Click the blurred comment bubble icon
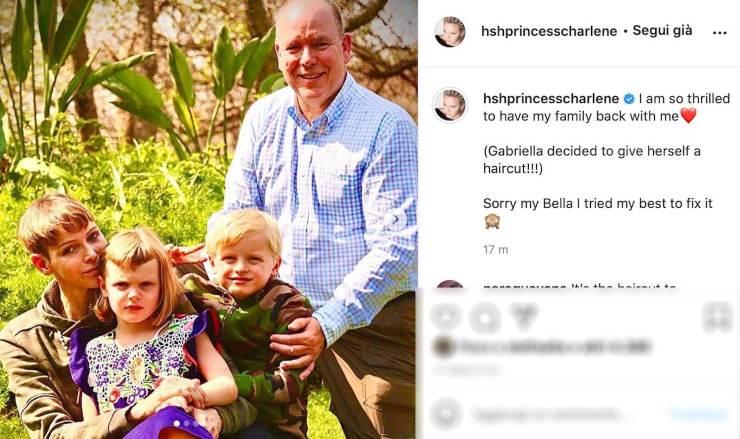Image resolution: width=740 pixels, height=439 pixels. click(x=485, y=317)
